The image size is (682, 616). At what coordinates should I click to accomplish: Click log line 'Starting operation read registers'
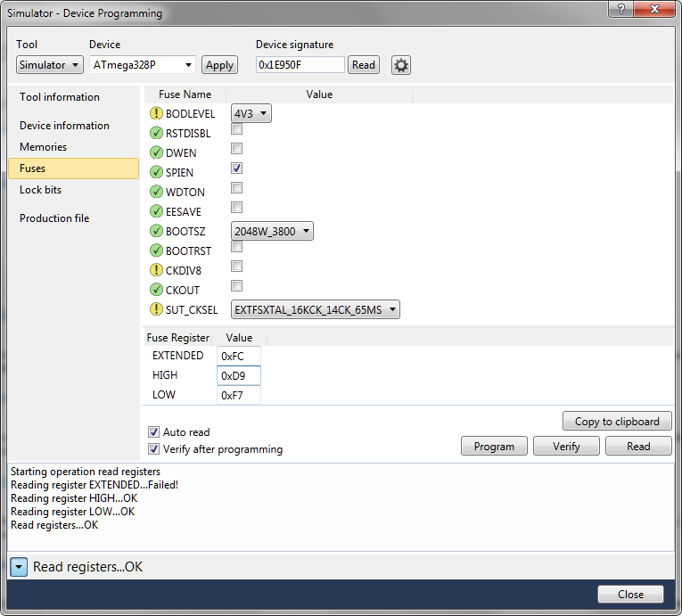pos(86,472)
